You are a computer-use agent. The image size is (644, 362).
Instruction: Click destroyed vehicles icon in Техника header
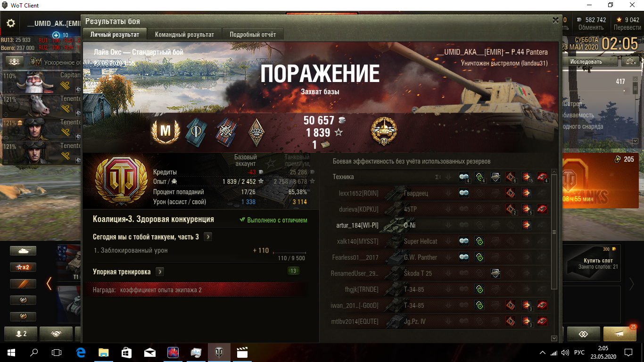tap(542, 177)
